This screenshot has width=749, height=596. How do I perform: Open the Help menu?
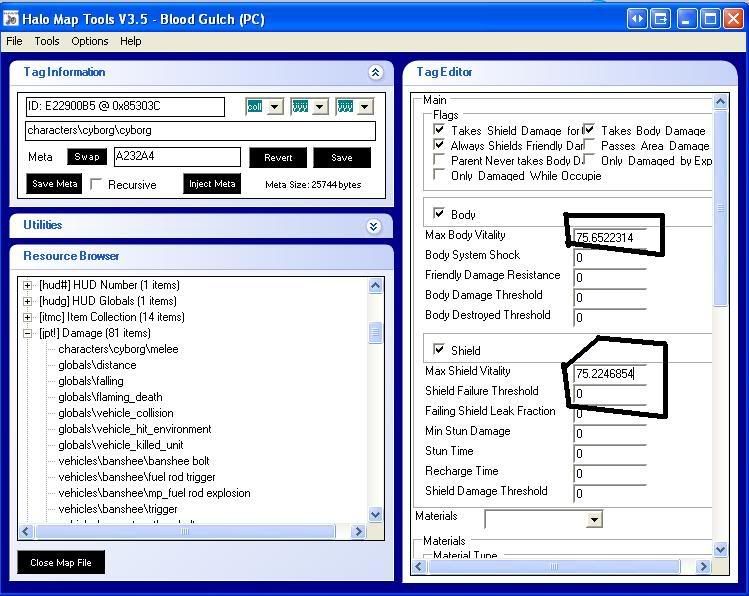click(x=130, y=41)
